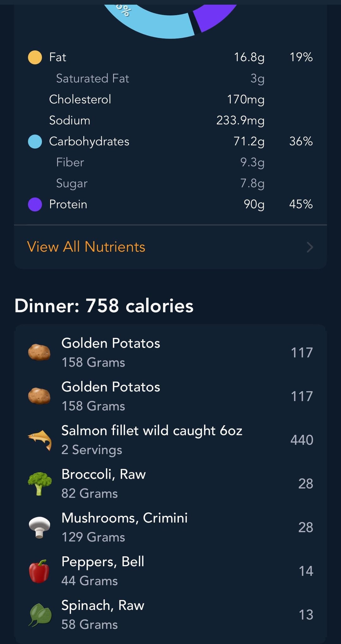Tap the Dinner: 758 calories header
341x644 pixels.
pyautogui.click(x=104, y=306)
